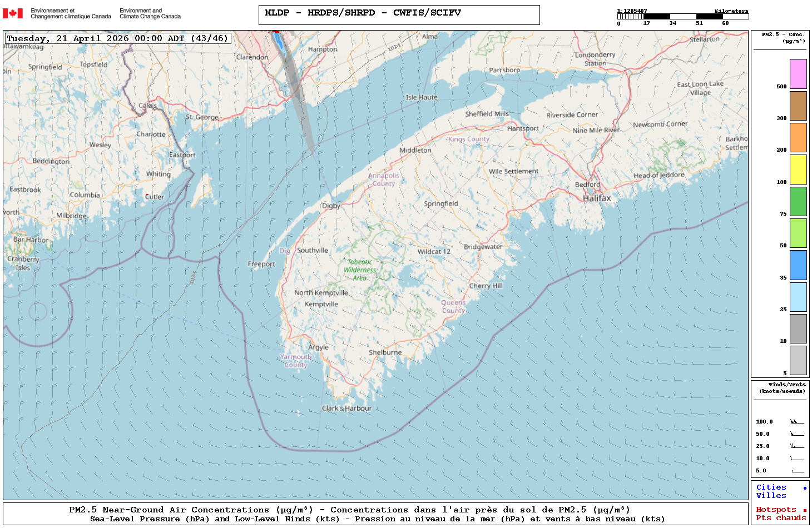The image size is (812, 528).
Task: Pick the blue 35 concentration swatch
Action: tap(798, 265)
